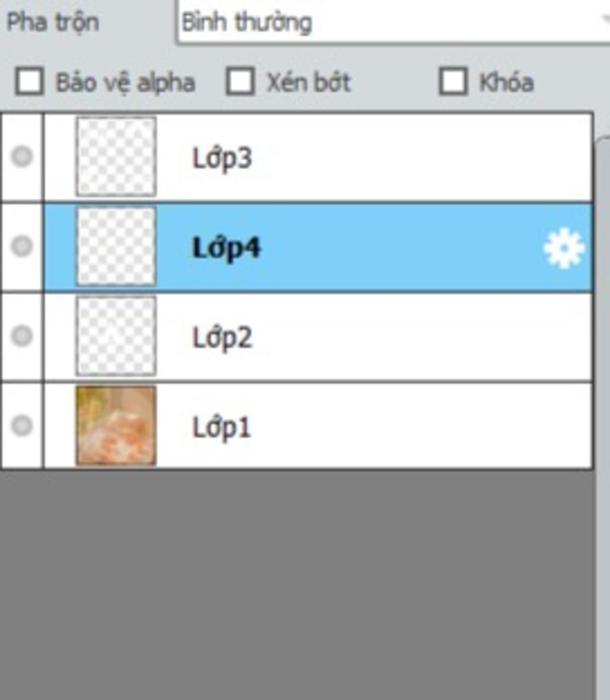
Task: Toggle visibility dot of Lớp1 layer
Action: click(x=22, y=425)
